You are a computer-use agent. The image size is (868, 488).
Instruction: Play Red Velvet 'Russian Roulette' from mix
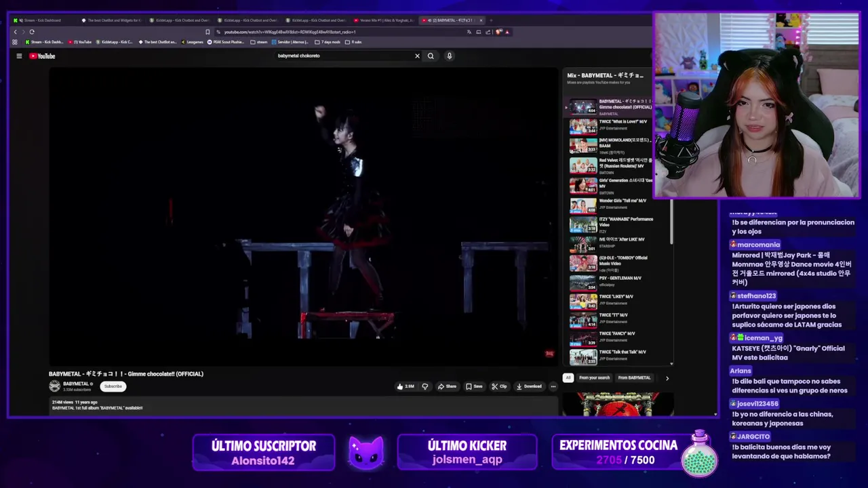[610, 165]
